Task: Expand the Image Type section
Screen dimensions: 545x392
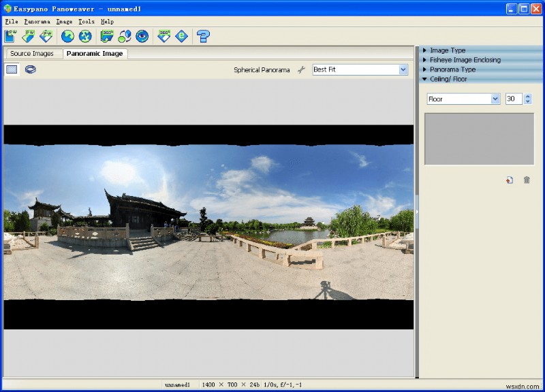Action: [x=446, y=50]
